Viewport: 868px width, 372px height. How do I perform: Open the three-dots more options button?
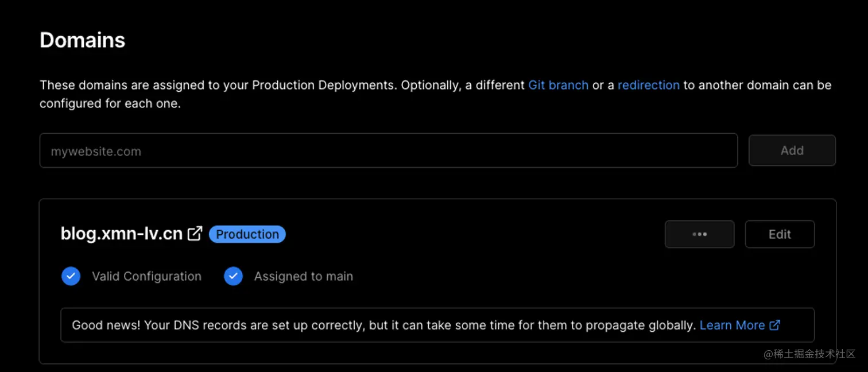click(x=699, y=234)
